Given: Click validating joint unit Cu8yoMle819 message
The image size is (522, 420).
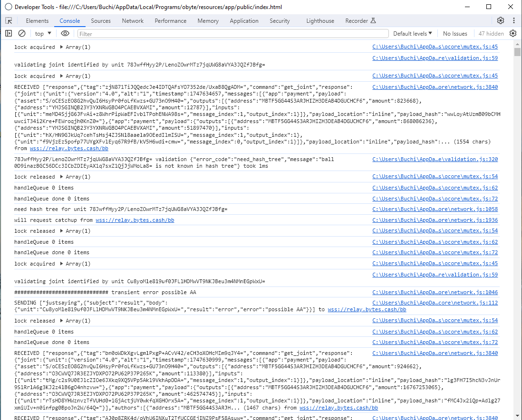Looking at the screenshot, I should coord(139,281).
